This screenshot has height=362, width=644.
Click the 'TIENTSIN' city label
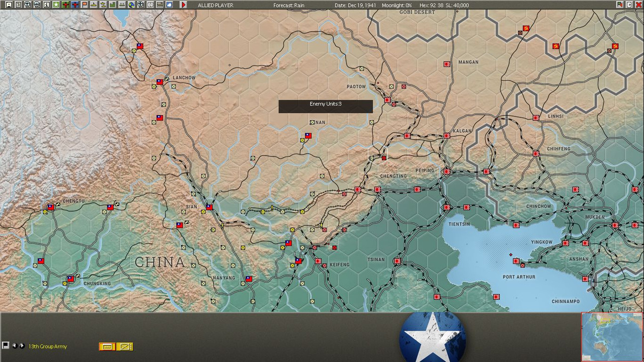tap(459, 224)
